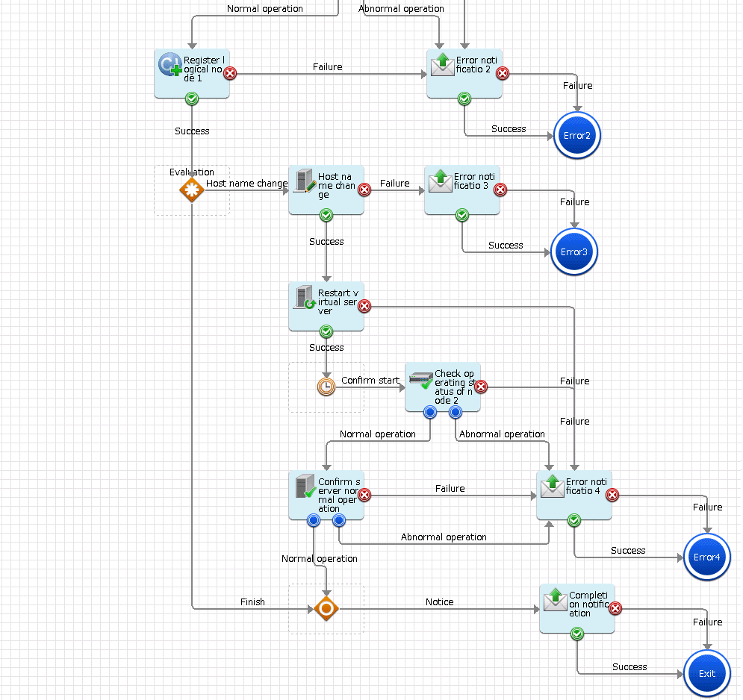Click failure connector on Error notificatio 3
Screen dimensions: 743x700
(500, 190)
